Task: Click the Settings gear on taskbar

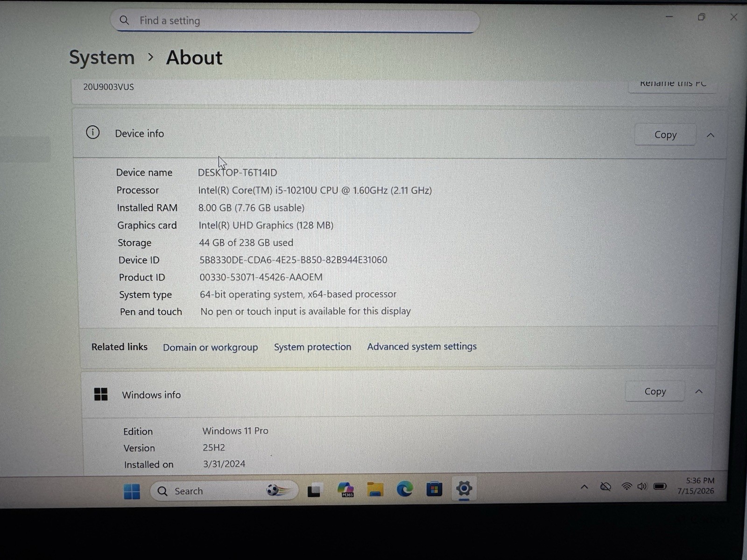Action: (x=464, y=488)
